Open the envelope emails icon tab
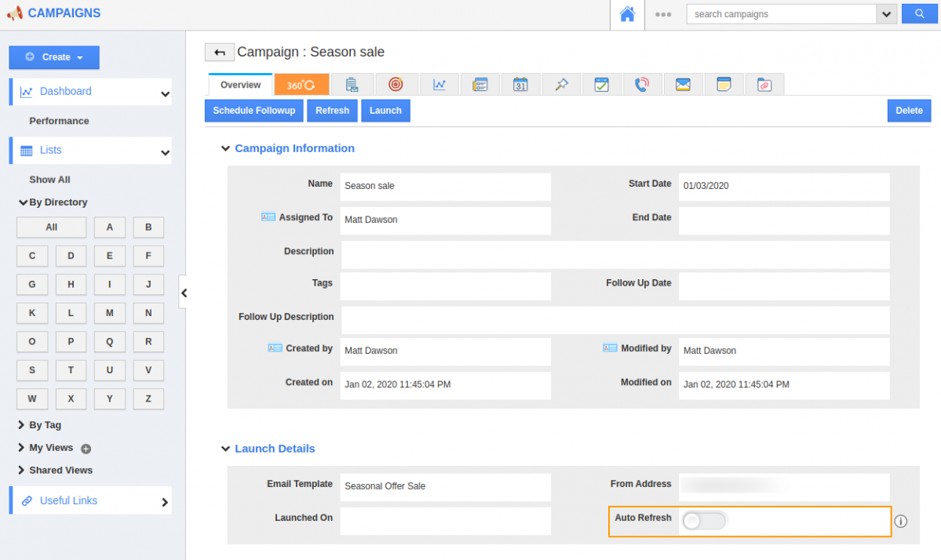941x560 pixels. [x=683, y=85]
